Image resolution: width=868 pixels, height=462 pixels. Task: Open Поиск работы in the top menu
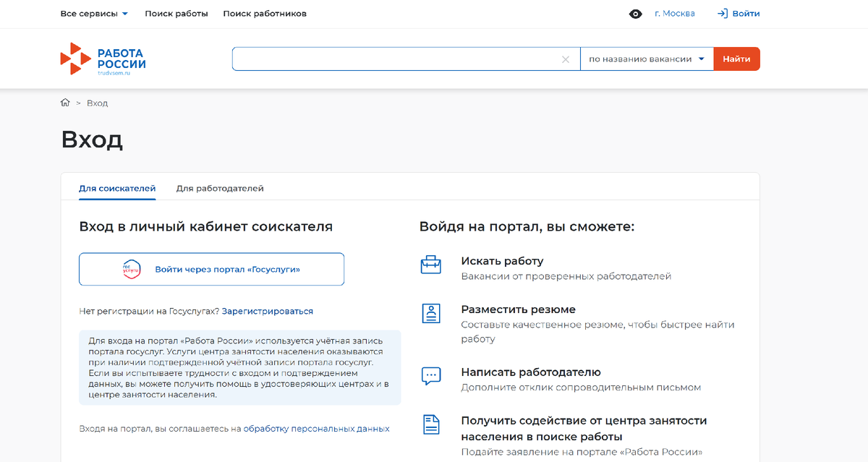(x=176, y=14)
